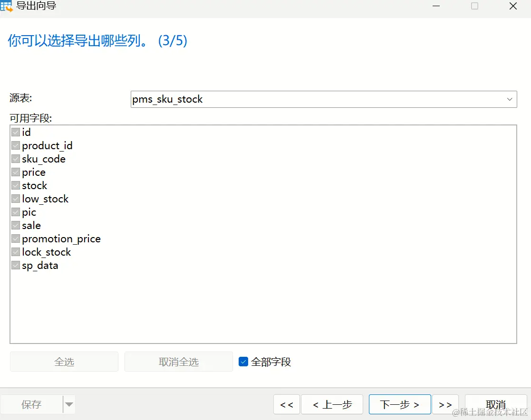Select the product_id field name text
Image resolution: width=531 pixels, height=420 pixels.
pyautogui.click(x=47, y=146)
